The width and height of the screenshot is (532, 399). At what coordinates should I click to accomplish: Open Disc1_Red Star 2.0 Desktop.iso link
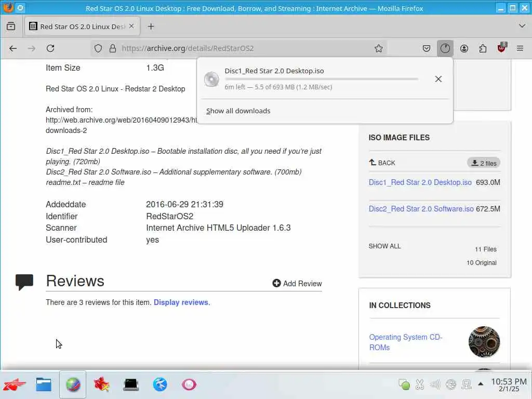click(x=420, y=182)
